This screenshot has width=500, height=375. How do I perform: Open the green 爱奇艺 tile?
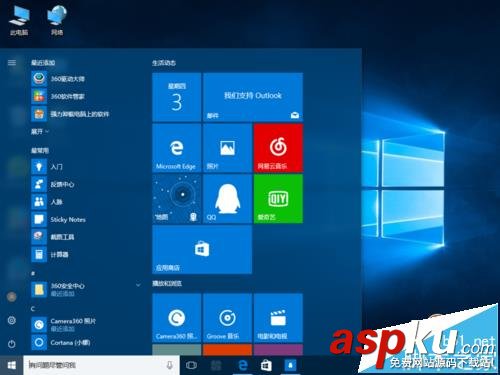(x=278, y=199)
